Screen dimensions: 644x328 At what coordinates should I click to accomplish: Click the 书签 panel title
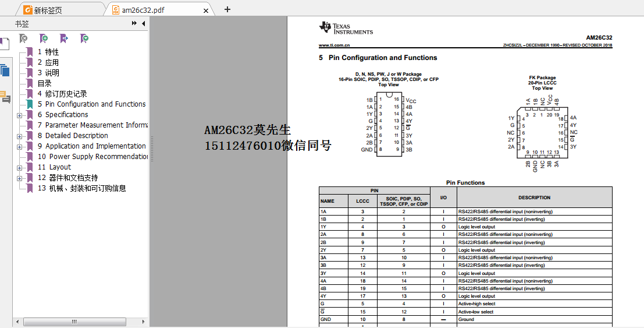[x=22, y=24]
